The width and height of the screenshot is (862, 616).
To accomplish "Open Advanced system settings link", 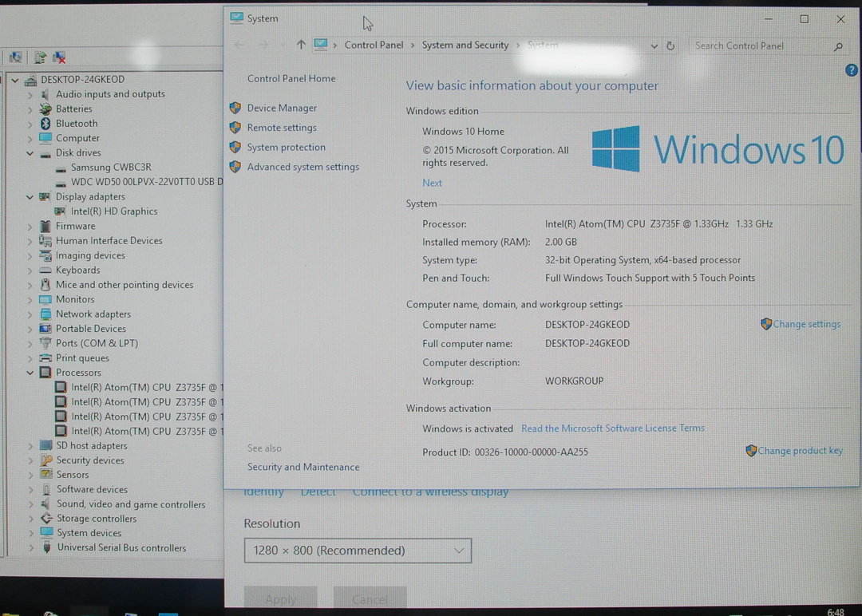I will pyautogui.click(x=303, y=167).
